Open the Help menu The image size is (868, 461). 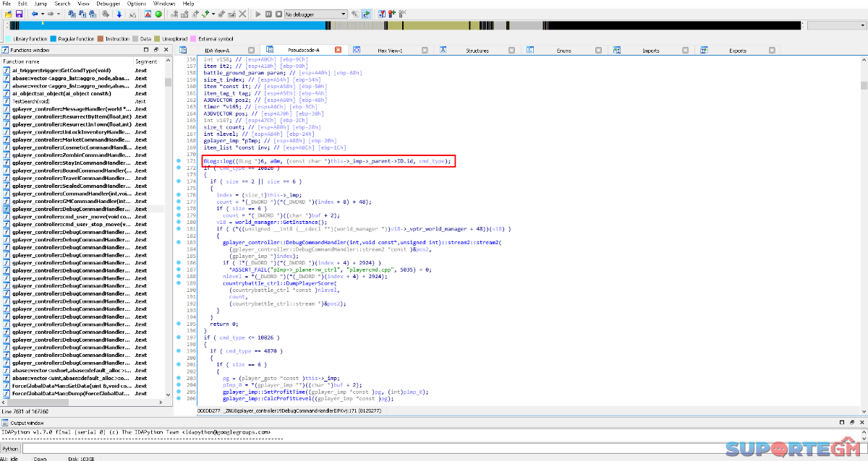tap(188, 4)
